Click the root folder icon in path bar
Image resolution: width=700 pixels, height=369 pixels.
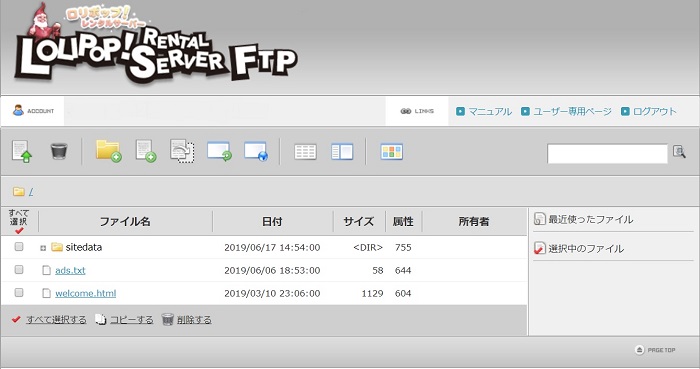pos(18,191)
